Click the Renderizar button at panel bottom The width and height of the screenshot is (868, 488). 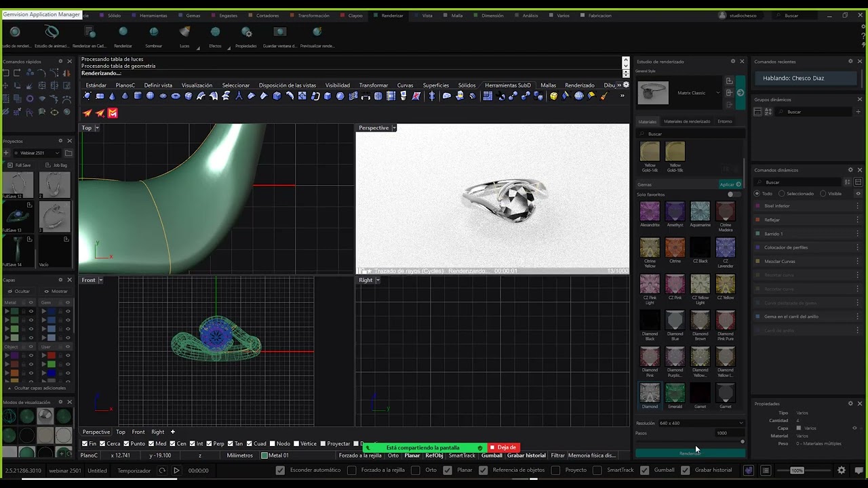coord(690,453)
